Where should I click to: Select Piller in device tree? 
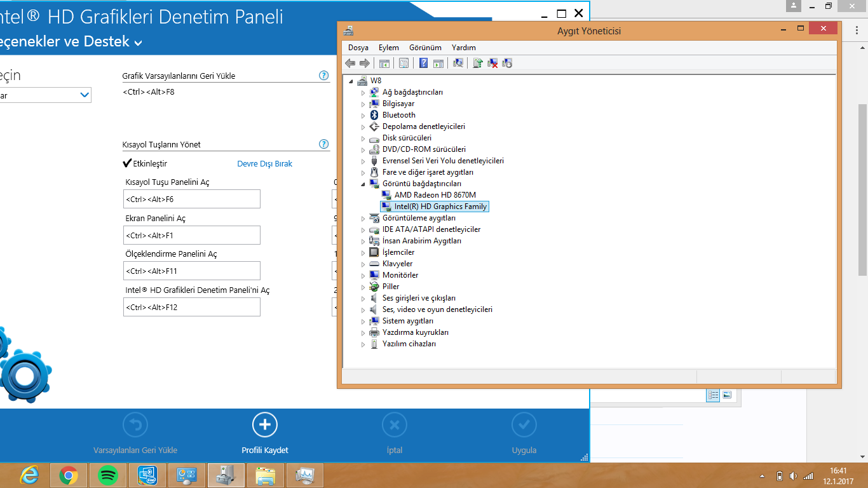point(391,287)
